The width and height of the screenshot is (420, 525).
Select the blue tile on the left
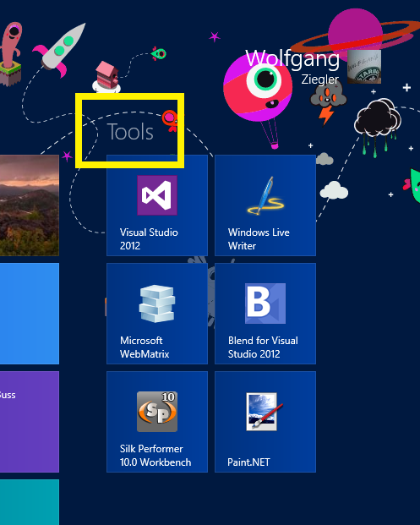point(30,314)
